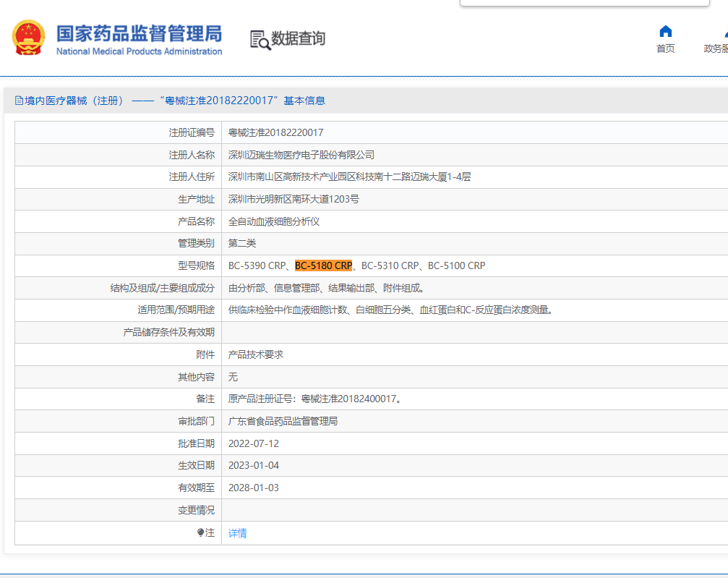Click the 备注 row label
Viewport: 728px width, 578px height.
click(x=205, y=399)
